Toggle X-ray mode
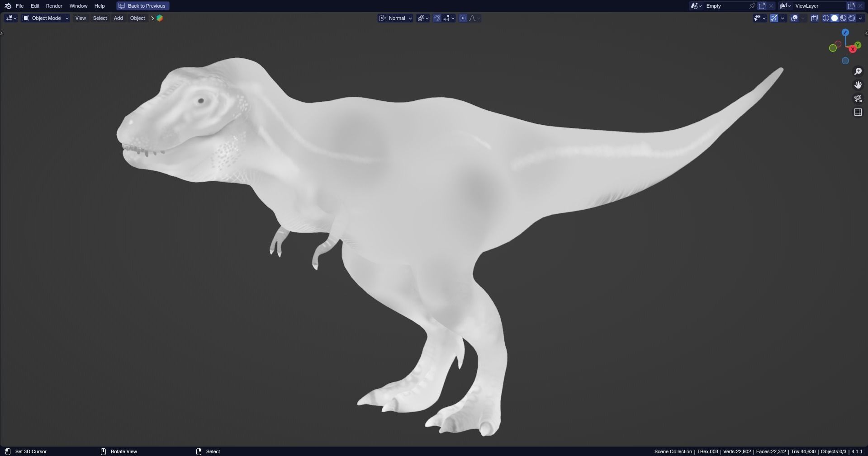Viewport: 868px width, 456px height. [815, 18]
